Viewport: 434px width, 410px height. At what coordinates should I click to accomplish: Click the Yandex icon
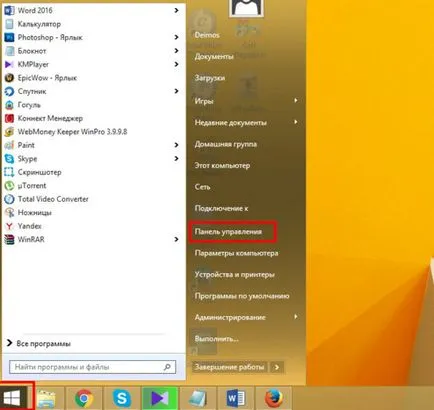(9, 226)
